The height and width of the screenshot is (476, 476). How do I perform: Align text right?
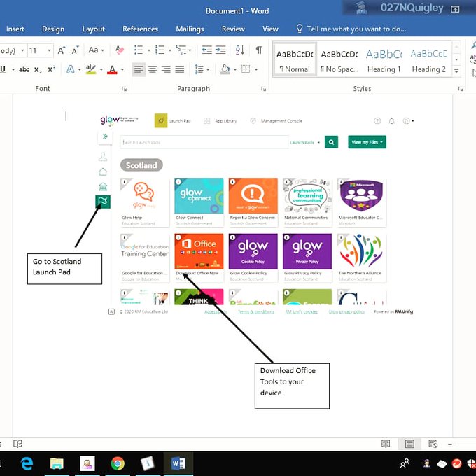click(x=166, y=69)
